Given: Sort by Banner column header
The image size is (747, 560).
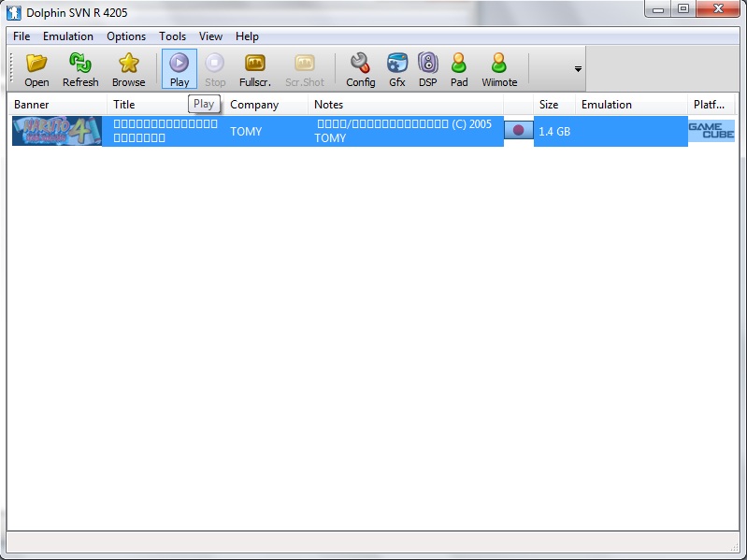Looking at the screenshot, I should click(57, 105).
